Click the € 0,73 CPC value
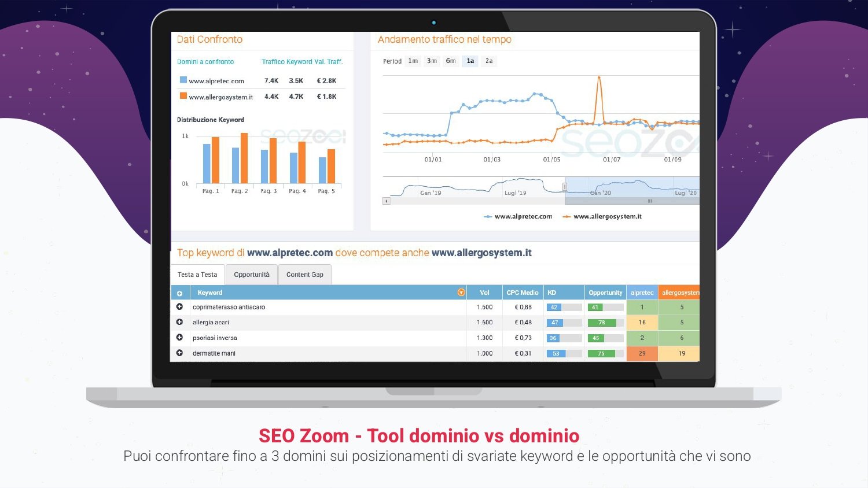This screenshot has width=868, height=488. pos(523,338)
